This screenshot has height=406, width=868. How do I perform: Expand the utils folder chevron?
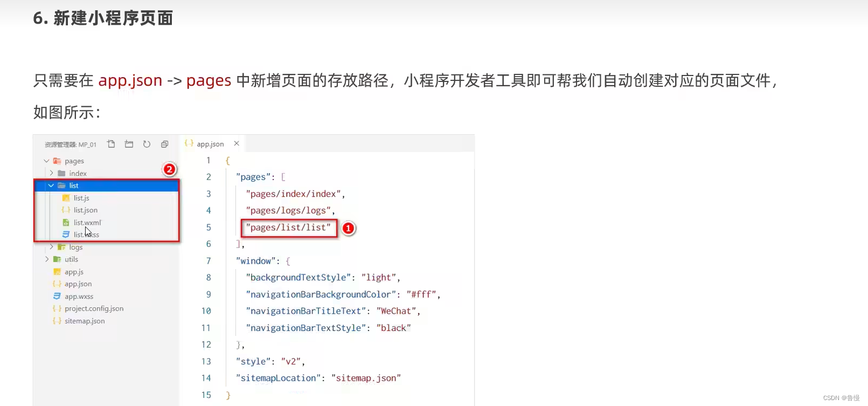tap(47, 259)
